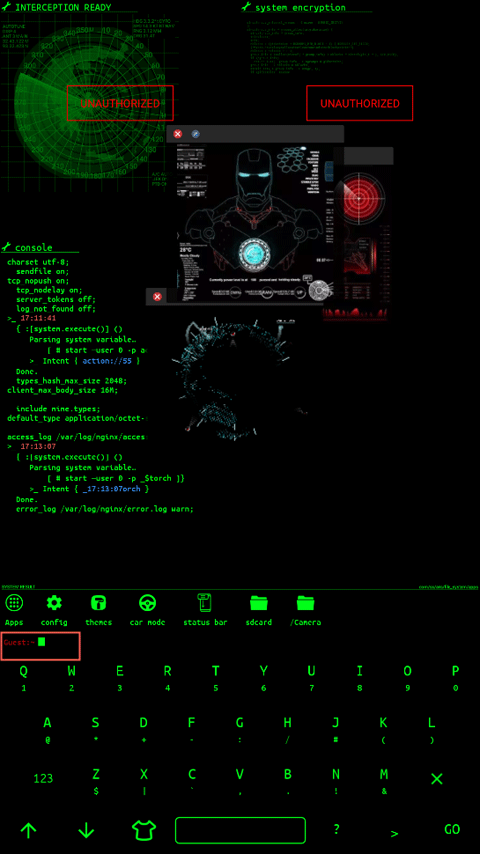Viewport: 480px width, 854px height.
Task: Click the console panel title
Action: (34, 247)
